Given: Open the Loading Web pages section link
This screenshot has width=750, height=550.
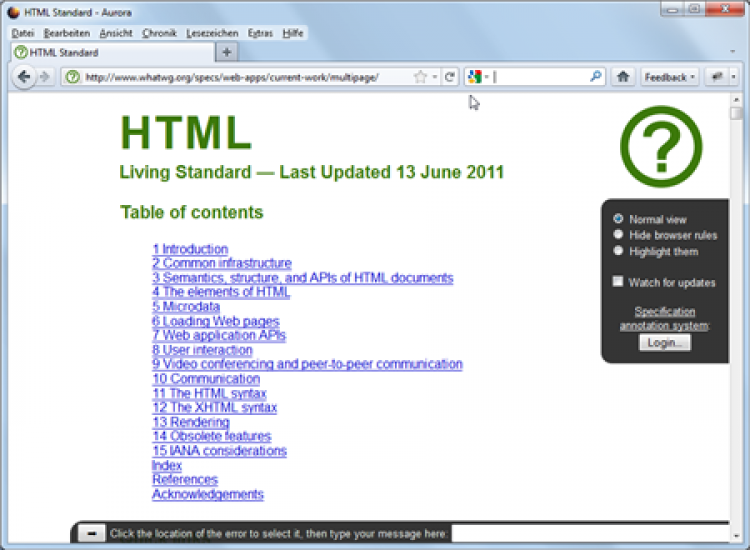Looking at the screenshot, I should click(215, 321).
